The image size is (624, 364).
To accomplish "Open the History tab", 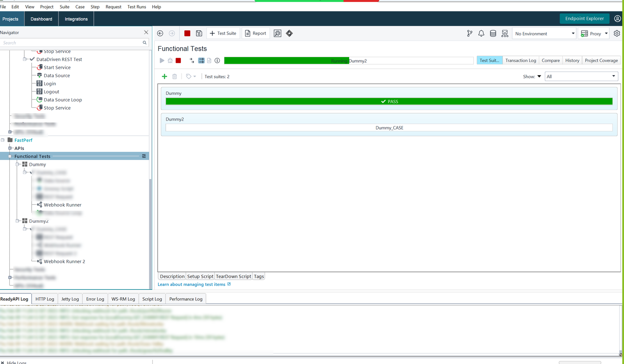I will (572, 60).
